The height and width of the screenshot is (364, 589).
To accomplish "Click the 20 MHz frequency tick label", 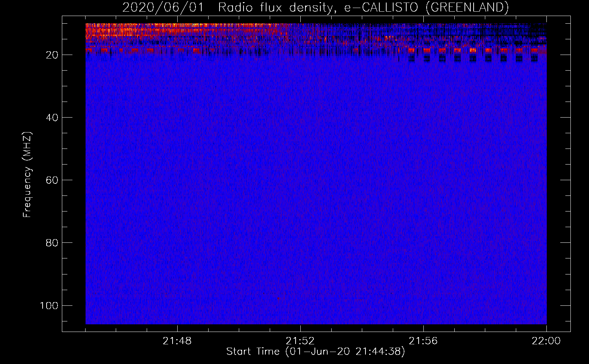I will click(x=52, y=55).
